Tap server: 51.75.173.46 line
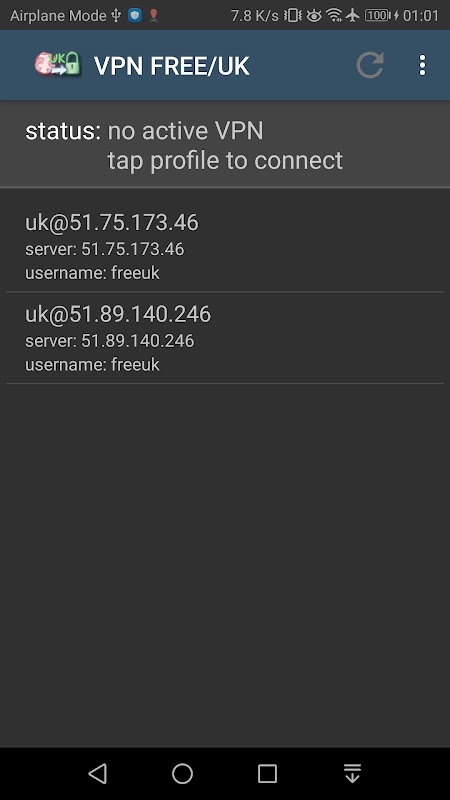Image resolution: width=450 pixels, height=800 pixels. tap(105, 249)
